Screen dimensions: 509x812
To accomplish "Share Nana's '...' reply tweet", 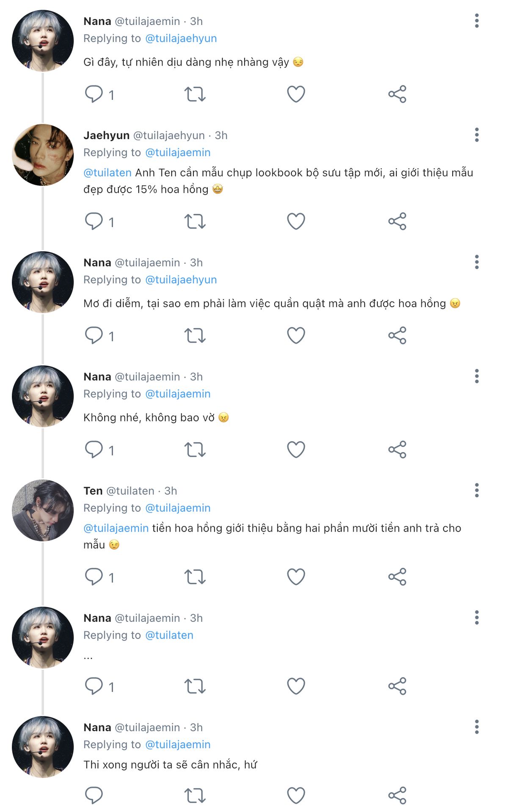I will point(397,686).
